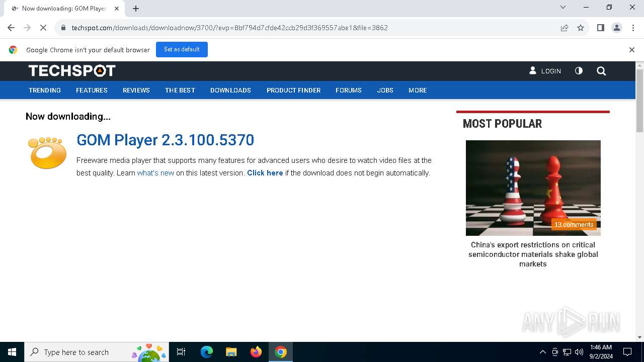Viewport: 644px width, 362px height.
Task: Click the LOGIN user link
Action: pos(545,71)
